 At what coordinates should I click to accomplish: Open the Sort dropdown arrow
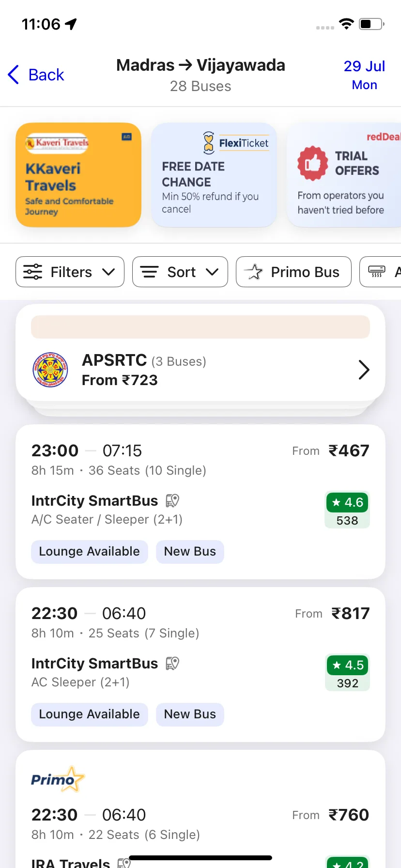point(212,272)
